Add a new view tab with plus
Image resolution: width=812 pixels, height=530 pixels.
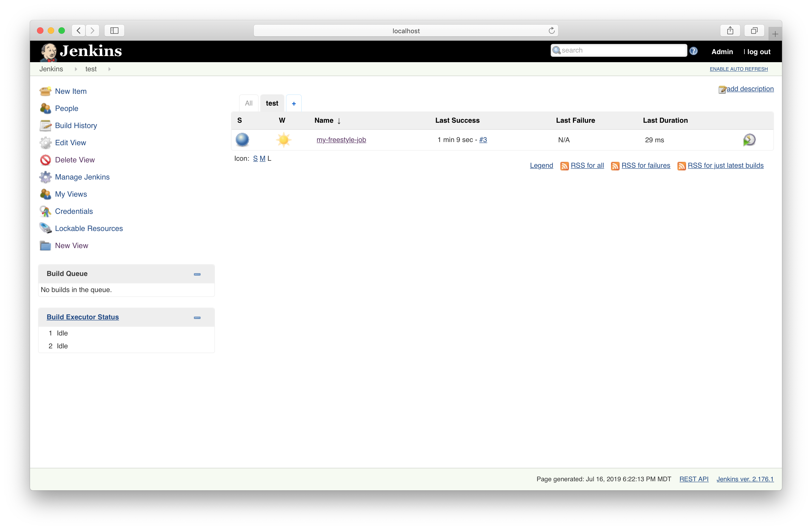[x=293, y=104]
